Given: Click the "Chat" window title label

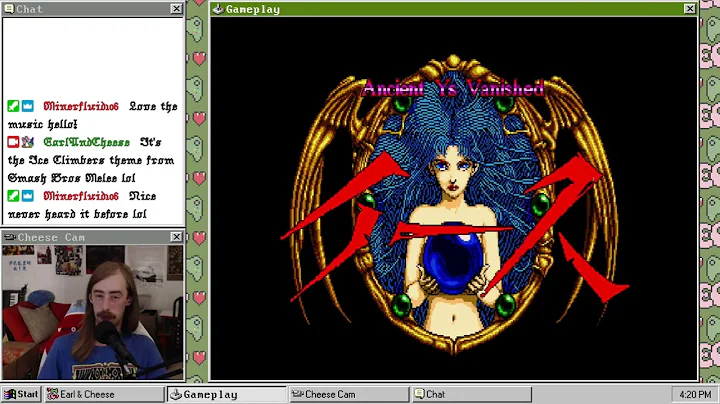Looking at the screenshot, I should (x=29, y=9).
